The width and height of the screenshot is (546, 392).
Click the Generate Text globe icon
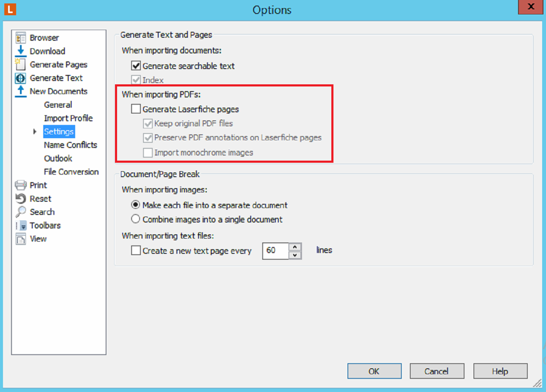pos(21,78)
